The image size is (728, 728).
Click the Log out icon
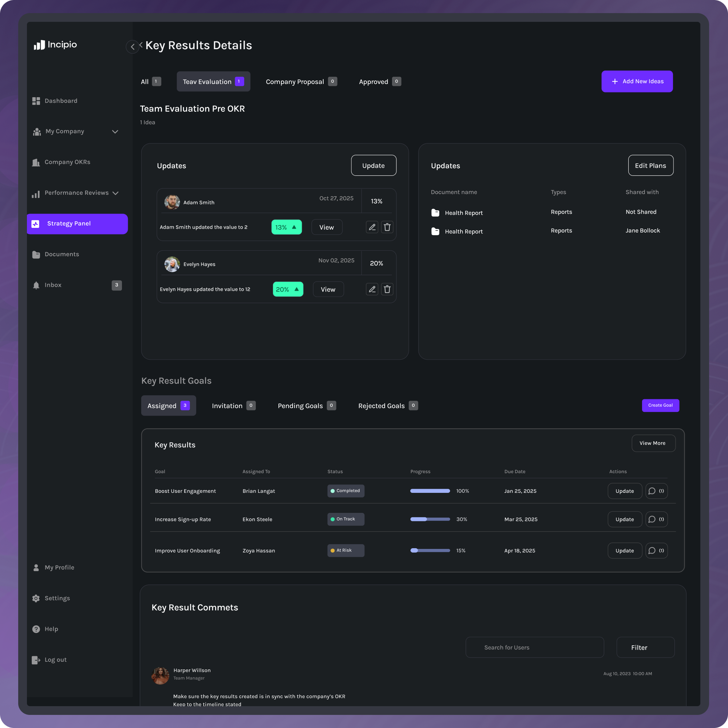36,660
